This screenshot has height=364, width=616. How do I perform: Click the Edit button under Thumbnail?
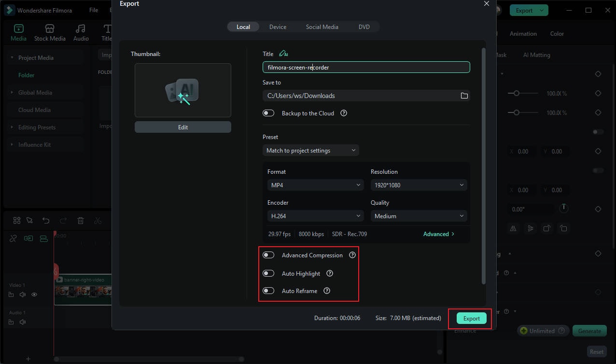pos(183,127)
